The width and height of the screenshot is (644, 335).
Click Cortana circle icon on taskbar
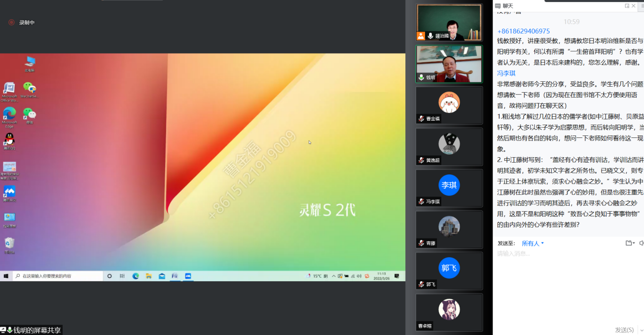pyautogui.click(x=109, y=276)
